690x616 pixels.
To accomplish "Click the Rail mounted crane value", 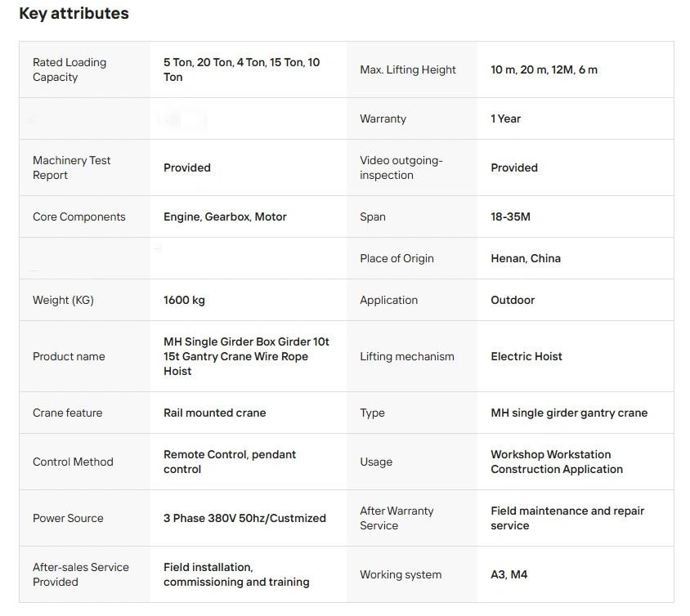I will coord(214,413).
